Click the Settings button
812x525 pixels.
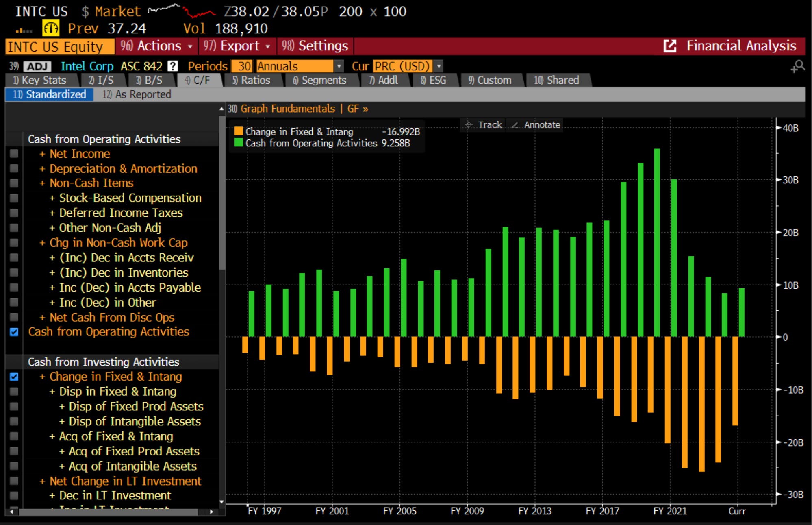pos(315,46)
